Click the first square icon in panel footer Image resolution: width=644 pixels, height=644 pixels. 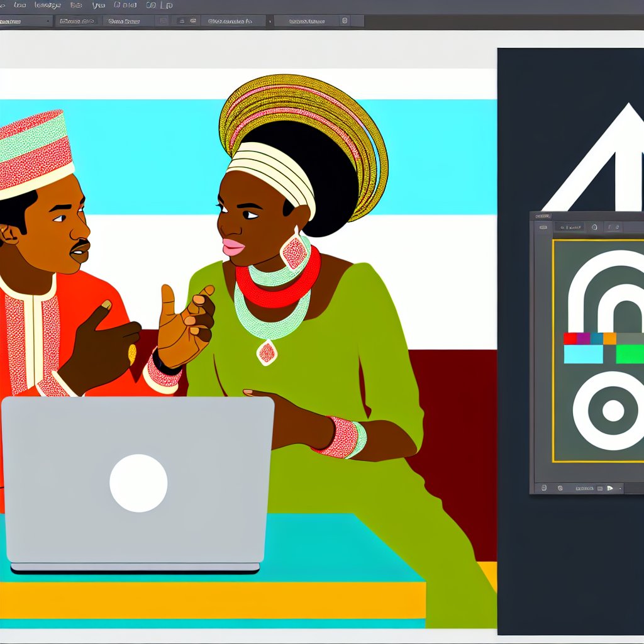pyautogui.click(x=544, y=488)
